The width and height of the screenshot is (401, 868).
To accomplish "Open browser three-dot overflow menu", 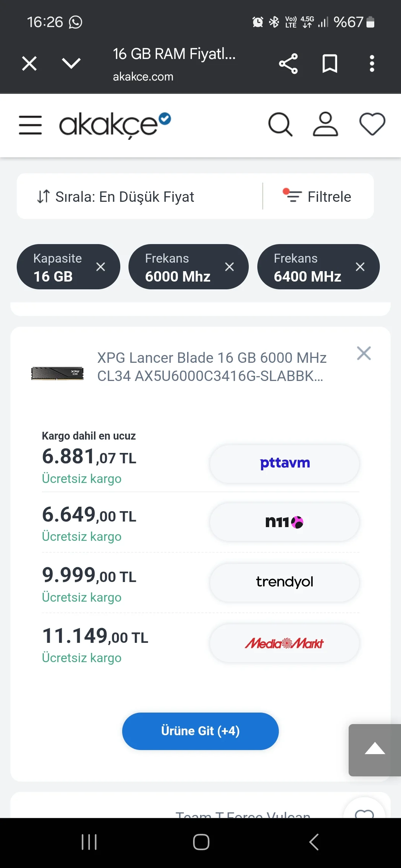I will click(x=372, y=64).
